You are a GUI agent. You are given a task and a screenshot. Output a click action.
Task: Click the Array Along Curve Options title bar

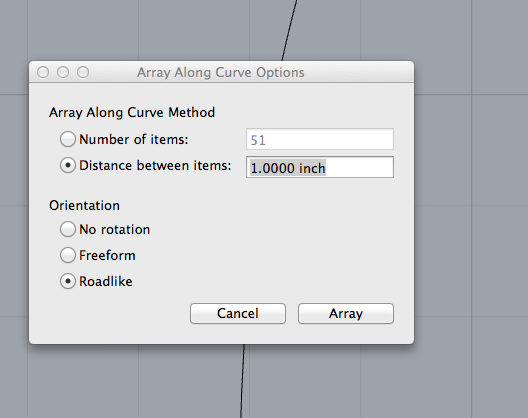221,72
